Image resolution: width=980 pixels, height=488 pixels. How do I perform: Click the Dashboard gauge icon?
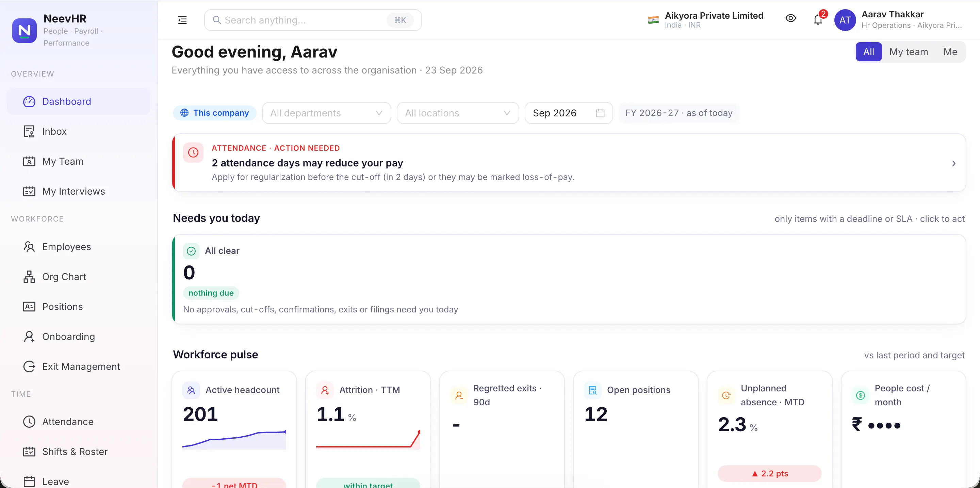(29, 101)
